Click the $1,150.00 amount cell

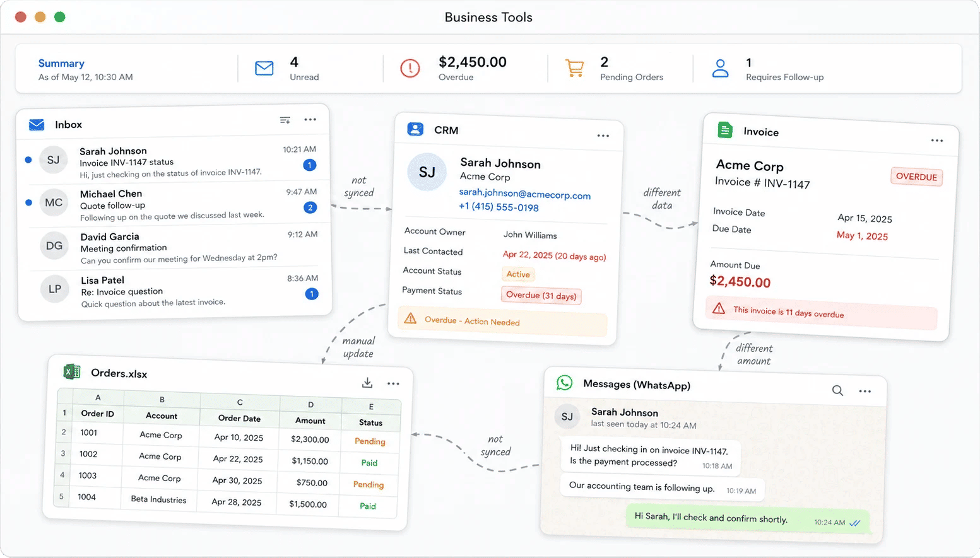(310, 461)
